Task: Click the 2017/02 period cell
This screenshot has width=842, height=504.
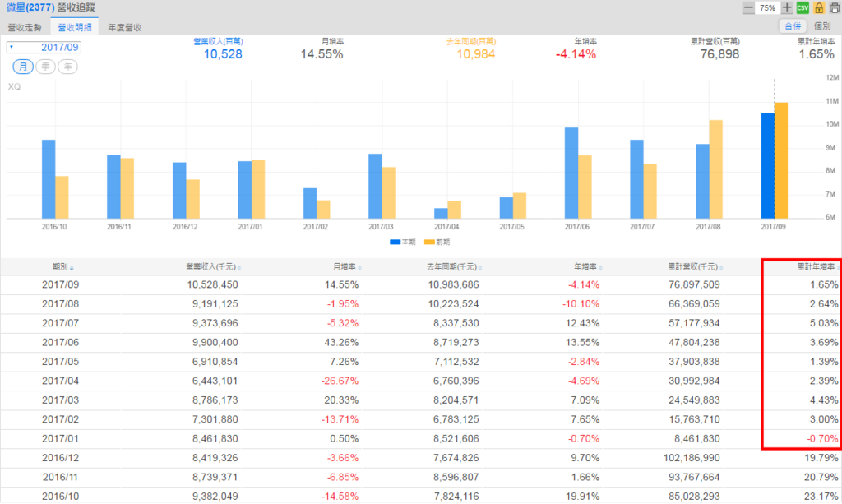Action: (60, 420)
